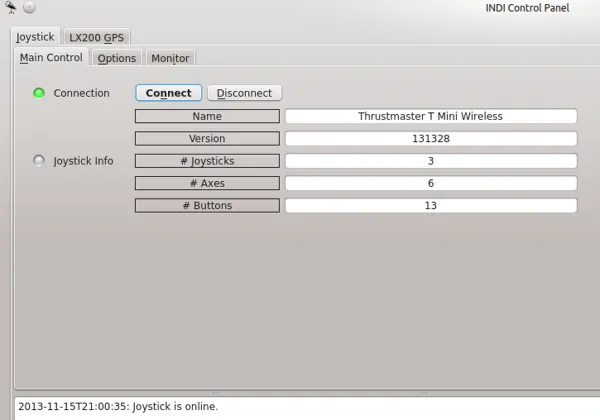Click the 'Joystick is online' log message
The height and width of the screenshot is (420, 600).
(118, 406)
